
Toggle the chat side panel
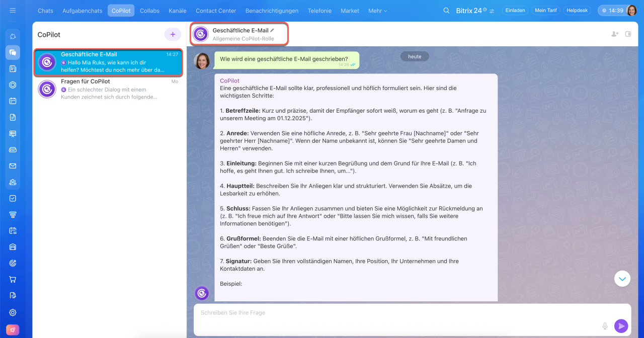[628, 34]
